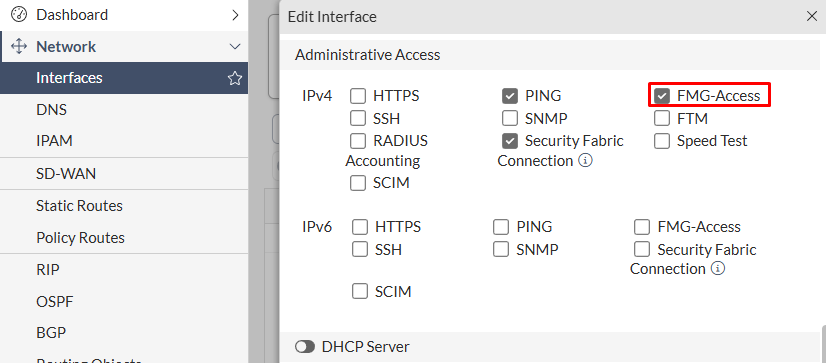The height and width of the screenshot is (363, 826).
Task: Click the DHCP Server label
Action: pyautogui.click(x=365, y=347)
